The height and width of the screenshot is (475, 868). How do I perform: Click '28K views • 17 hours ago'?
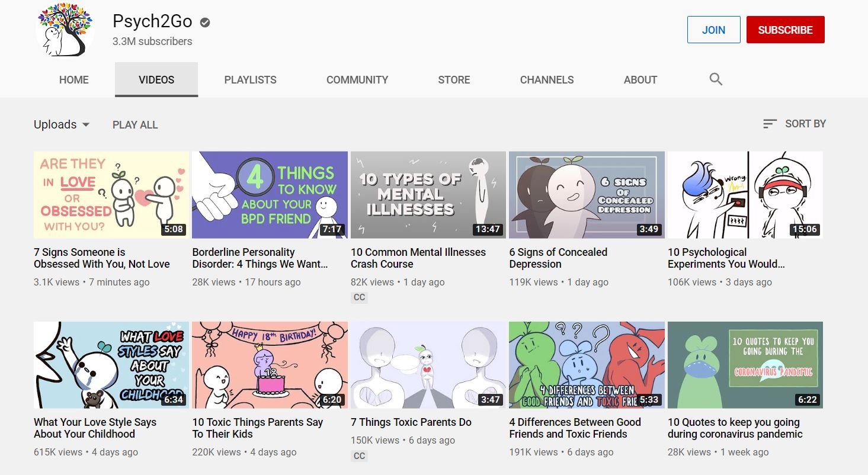pyautogui.click(x=246, y=283)
